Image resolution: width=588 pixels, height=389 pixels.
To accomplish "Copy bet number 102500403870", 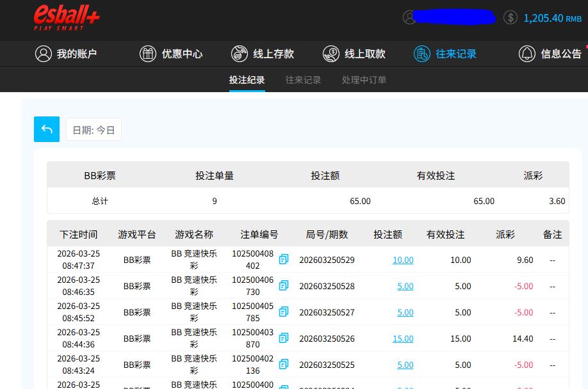I will click(284, 338).
